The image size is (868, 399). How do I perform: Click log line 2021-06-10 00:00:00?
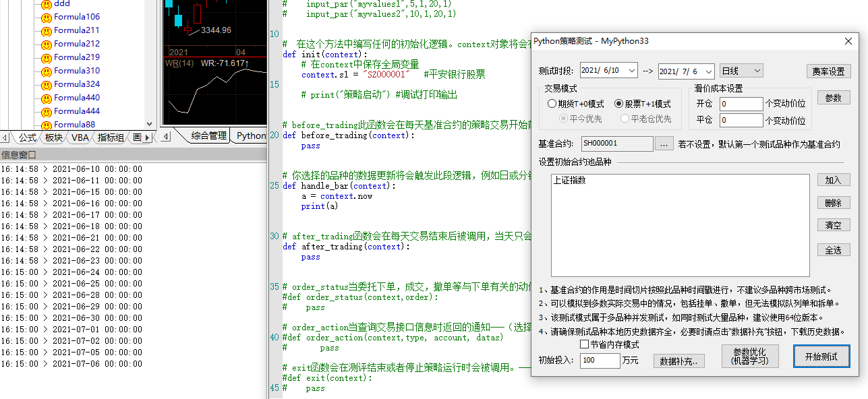point(71,169)
